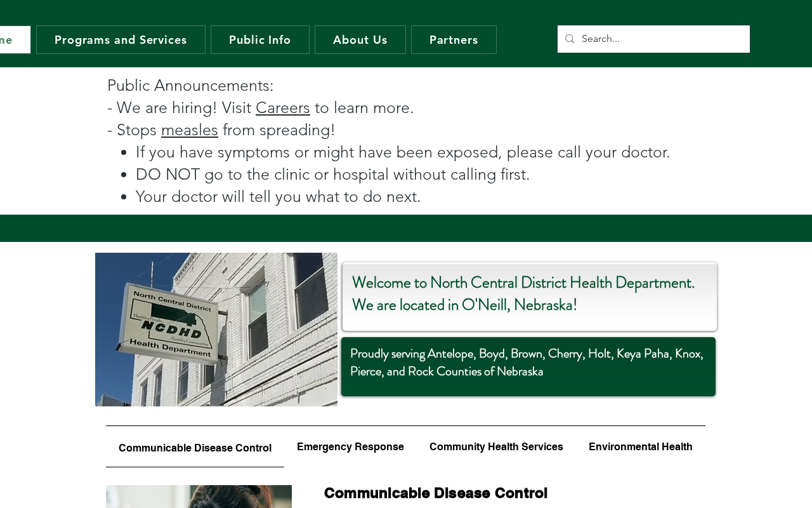812x508 pixels.
Task: Open the Partners menu
Action: [454, 40]
